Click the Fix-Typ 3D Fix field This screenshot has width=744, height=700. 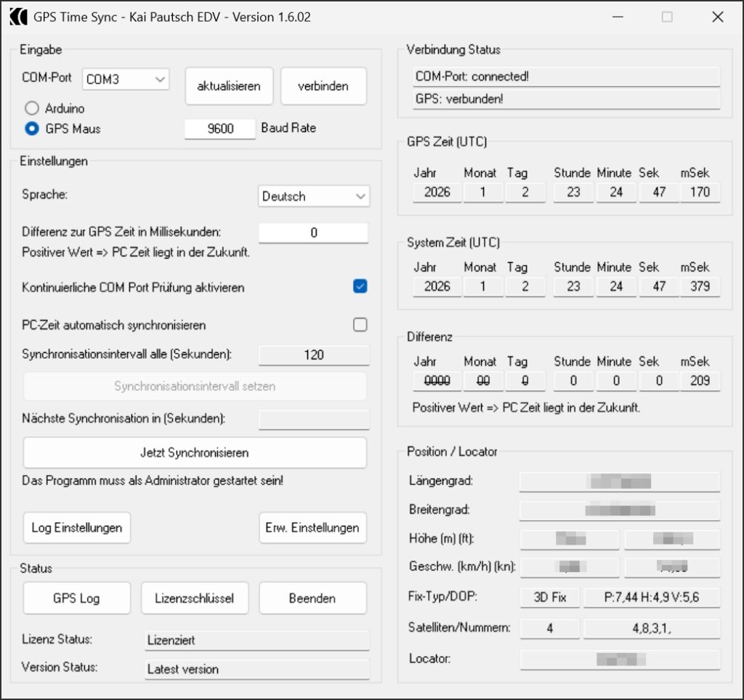pyautogui.click(x=550, y=598)
